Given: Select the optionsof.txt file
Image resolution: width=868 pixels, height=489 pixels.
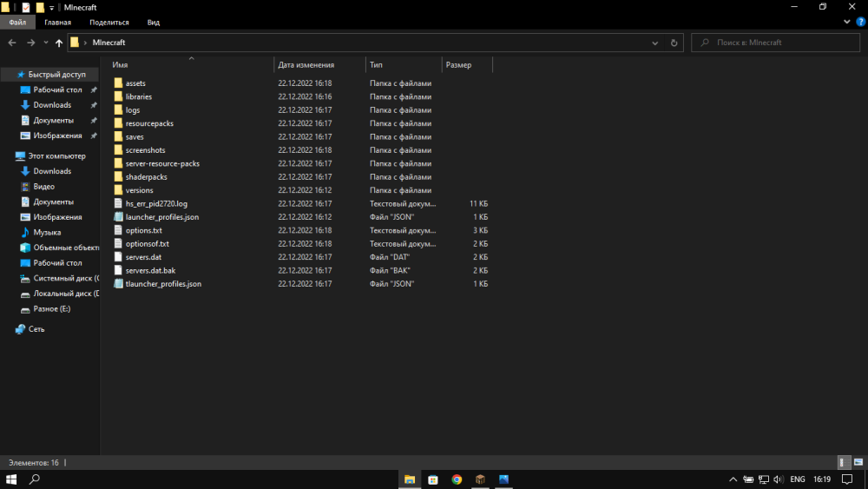Looking at the screenshot, I should point(148,244).
